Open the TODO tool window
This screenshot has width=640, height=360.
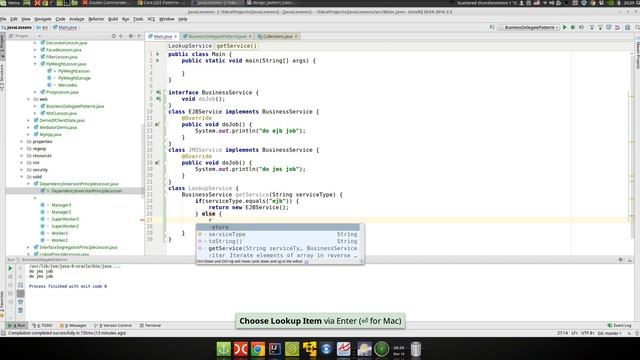tap(42, 325)
